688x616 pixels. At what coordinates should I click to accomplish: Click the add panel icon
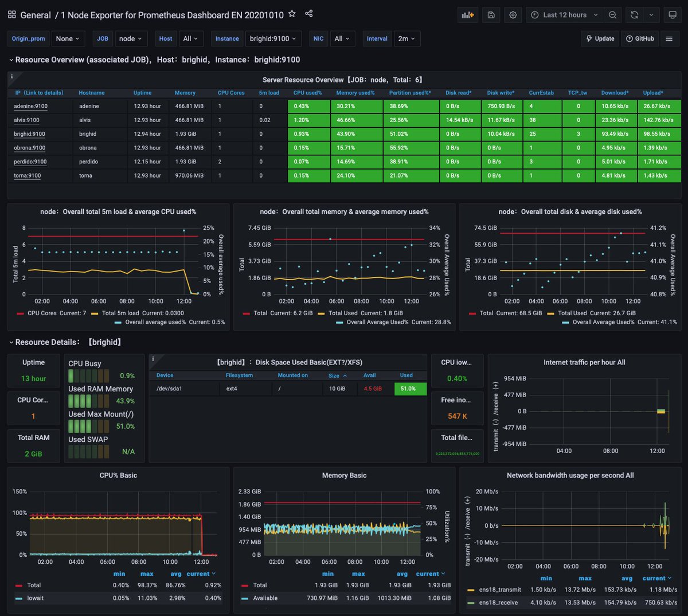pyautogui.click(x=468, y=15)
